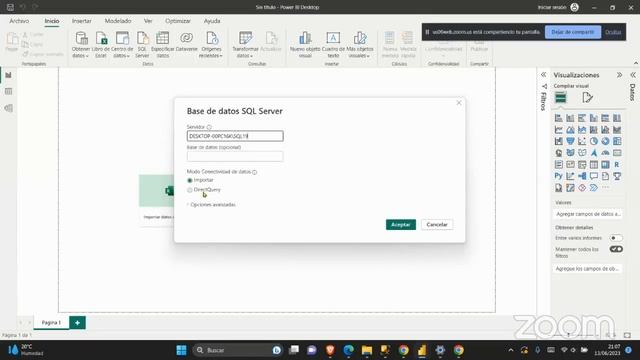
Task: Toggle Mantener todos los filtros switch
Action: 616,249
